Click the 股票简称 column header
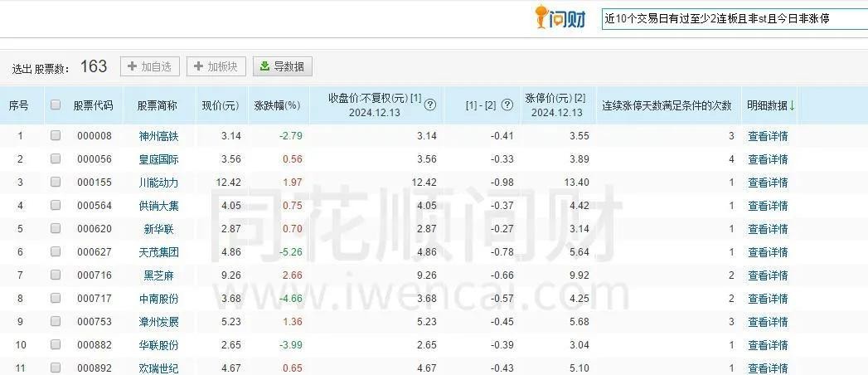This screenshot has height=375, width=868. coord(158,105)
